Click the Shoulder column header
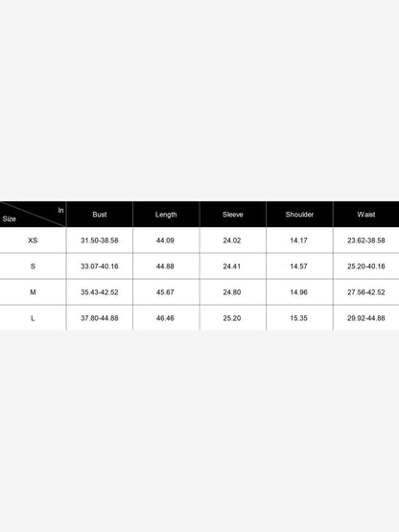Viewport: 399px width, 532px height. 299,215
